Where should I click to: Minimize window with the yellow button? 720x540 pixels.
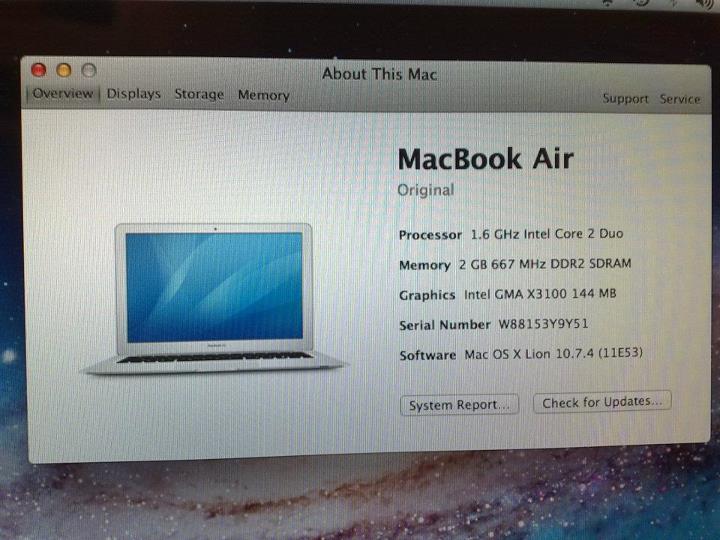click(63, 70)
